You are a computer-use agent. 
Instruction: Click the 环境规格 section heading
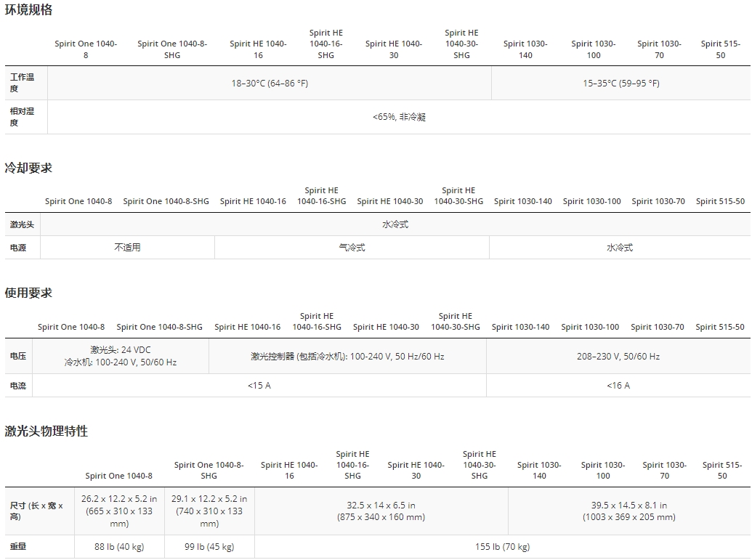[x=29, y=10]
